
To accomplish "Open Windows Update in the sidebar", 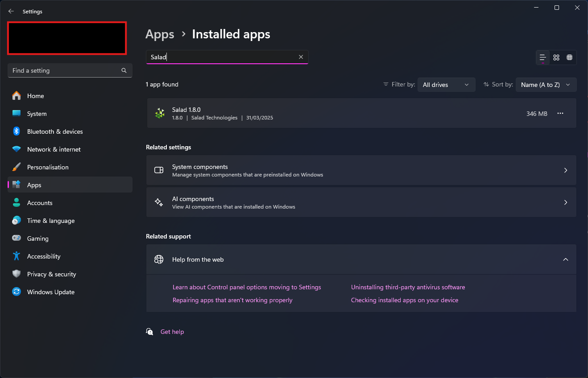I will (70, 292).
